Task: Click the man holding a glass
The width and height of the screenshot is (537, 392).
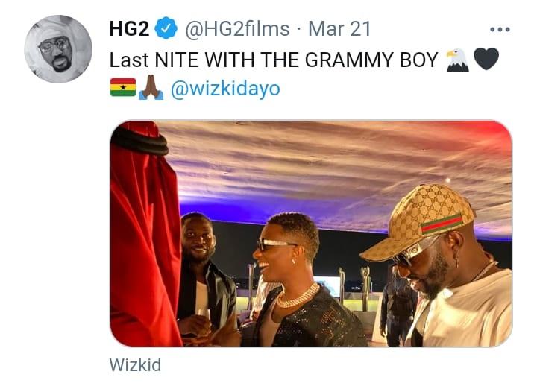Action: (x=200, y=276)
